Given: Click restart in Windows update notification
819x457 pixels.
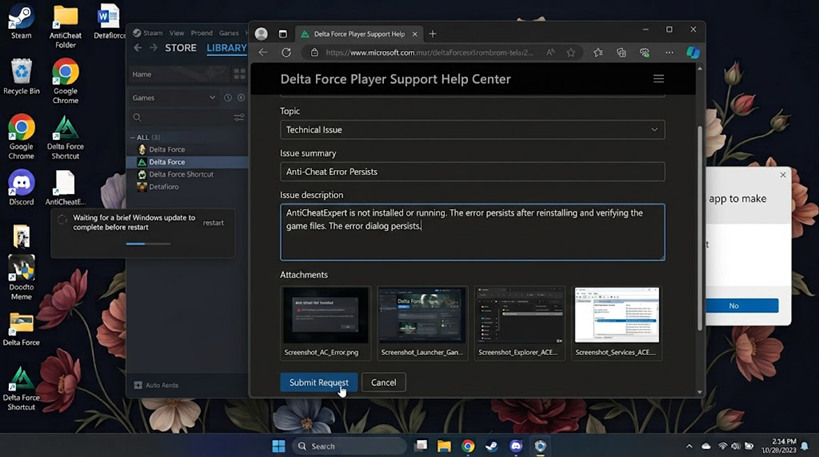Looking at the screenshot, I should [x=213, y=222].
